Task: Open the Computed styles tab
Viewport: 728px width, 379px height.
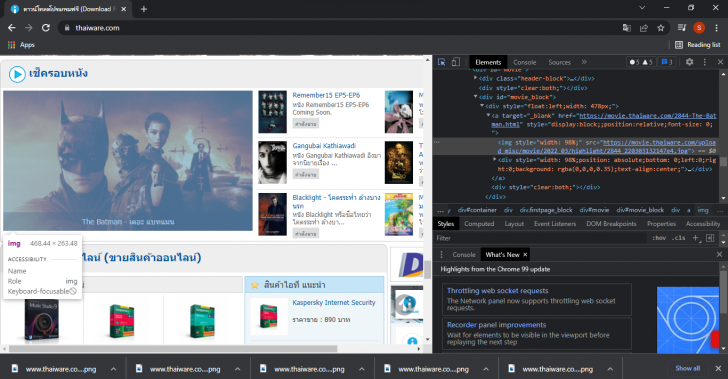Action: pyautogui.click(x=479, y=223)
